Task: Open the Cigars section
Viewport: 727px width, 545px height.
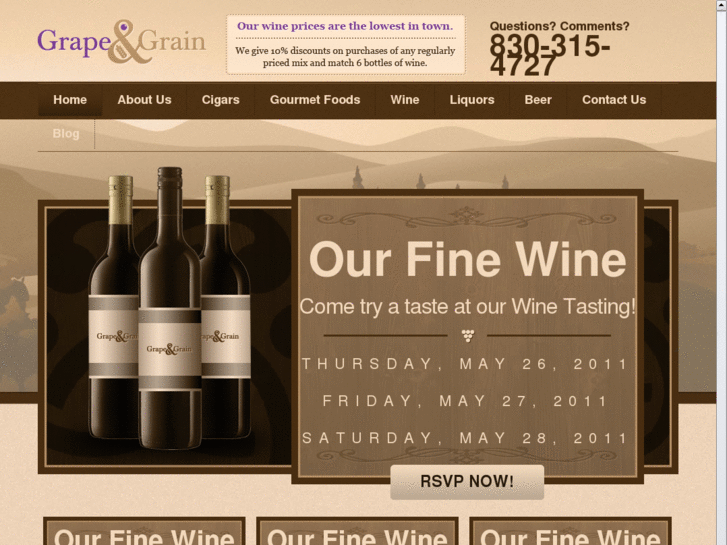Action: coord(221,100)
